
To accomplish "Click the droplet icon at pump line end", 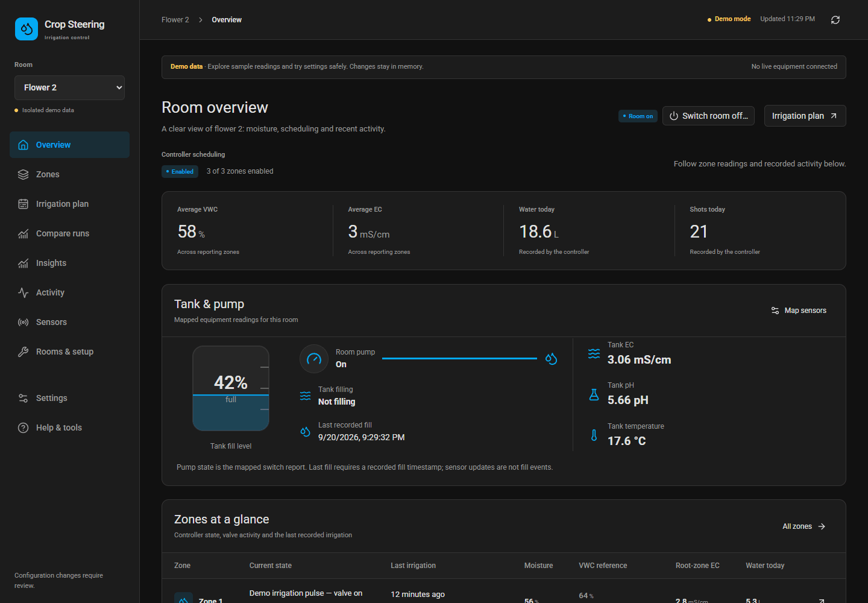I will click(551, 359).
